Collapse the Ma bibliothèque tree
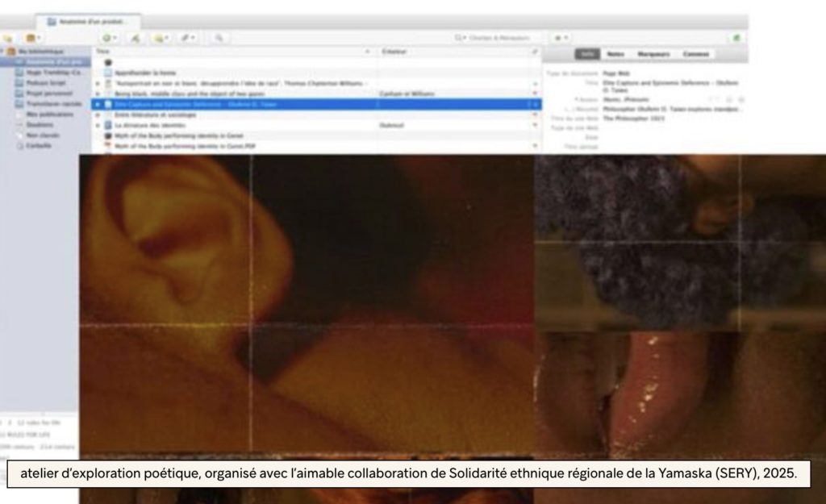826x504 pixels. tap(3, 52)
